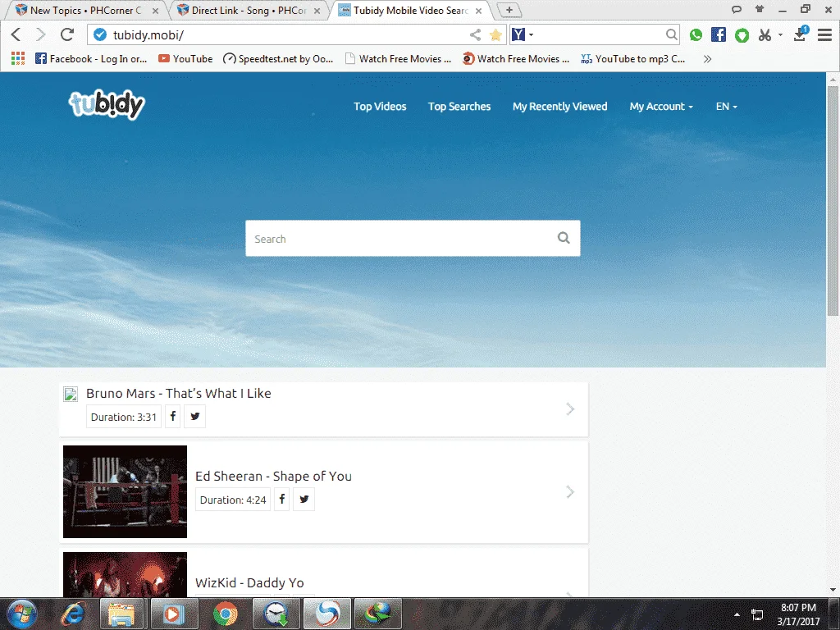The height and width of the screenshot is (630, 840).
Task: Open File Explorer from taskbar
Action: [121, 614]
